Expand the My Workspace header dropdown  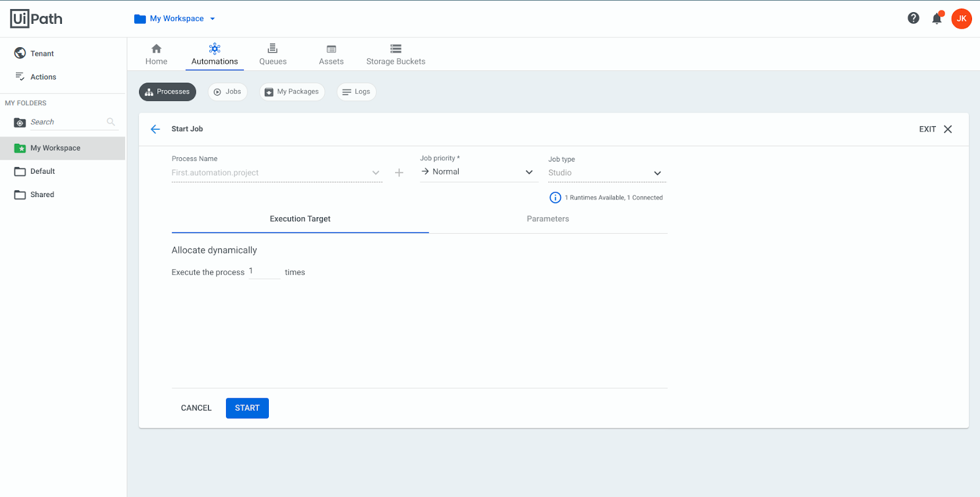click(x=212, y=19)
